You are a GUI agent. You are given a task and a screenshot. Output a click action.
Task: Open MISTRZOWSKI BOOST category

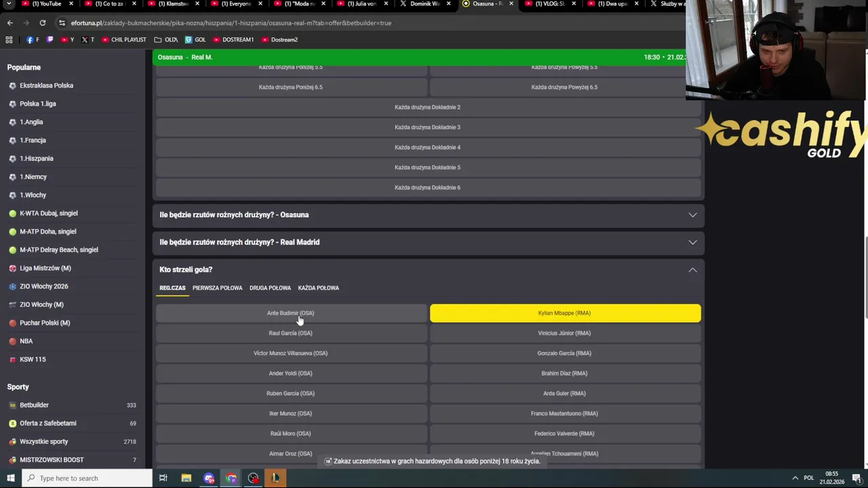(72, 460)
